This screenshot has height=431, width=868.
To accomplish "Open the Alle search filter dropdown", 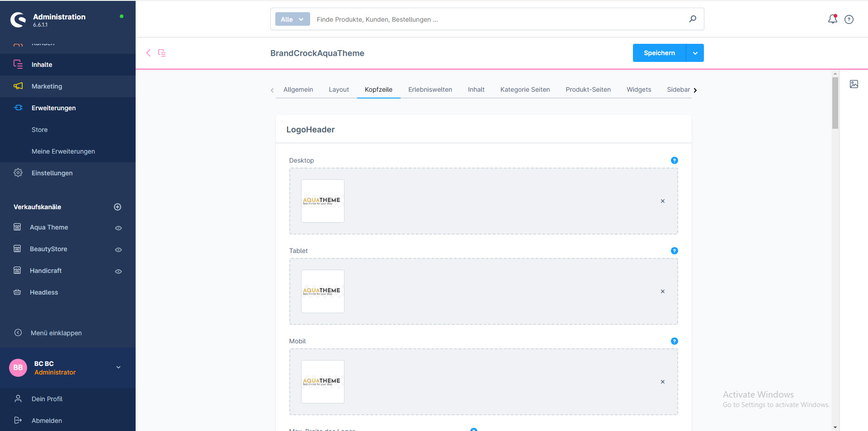I will 292,19.
